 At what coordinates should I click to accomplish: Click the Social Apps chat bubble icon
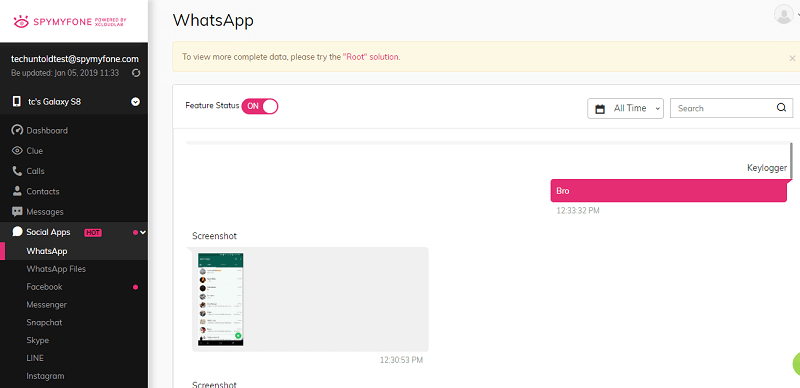pos(17,232)
